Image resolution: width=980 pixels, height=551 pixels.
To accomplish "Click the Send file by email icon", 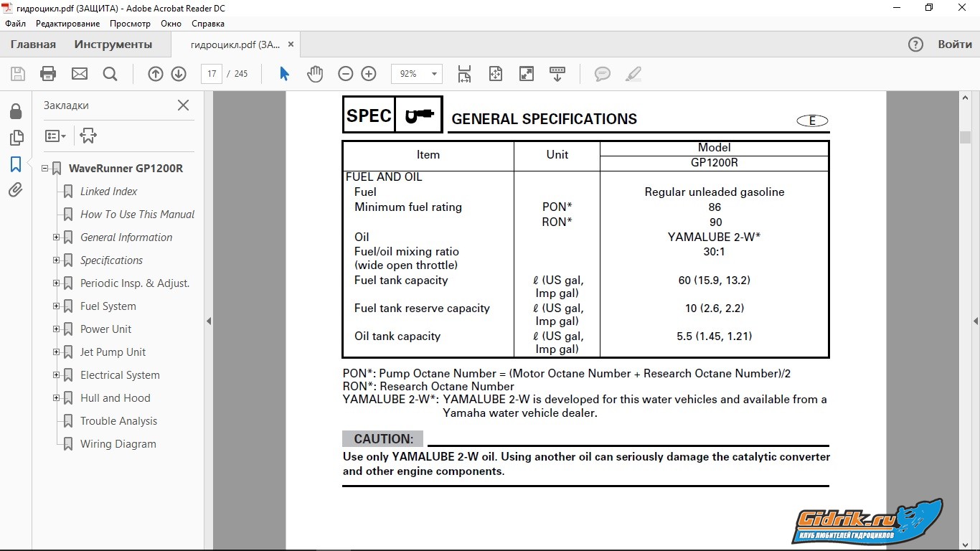I will click(79, 74).
